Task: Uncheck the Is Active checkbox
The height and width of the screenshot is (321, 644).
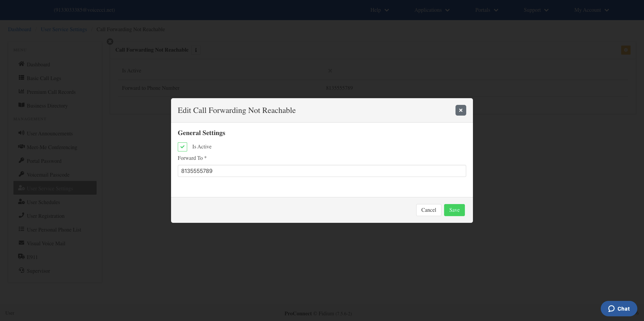Action: coord(182,147)
